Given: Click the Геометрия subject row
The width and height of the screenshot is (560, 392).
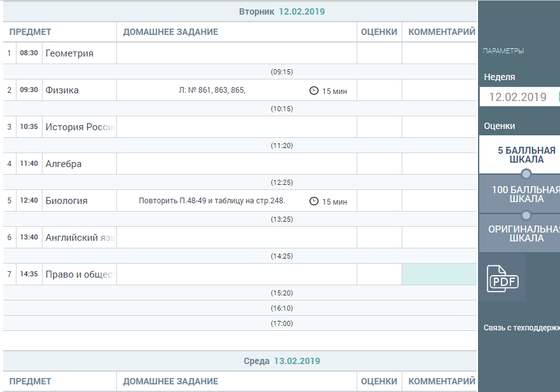Looking at the screenshot, I should point(70,53).
